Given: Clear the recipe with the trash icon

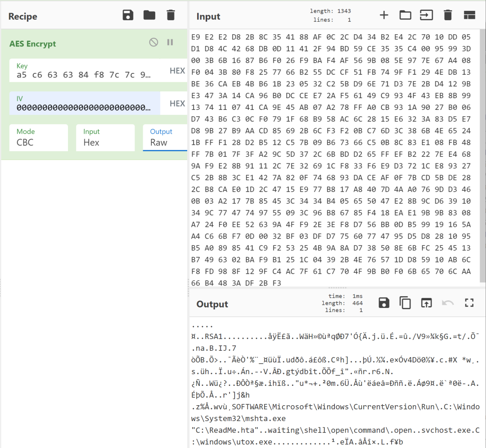Looking at the screenshot, I should click(171, 15).
